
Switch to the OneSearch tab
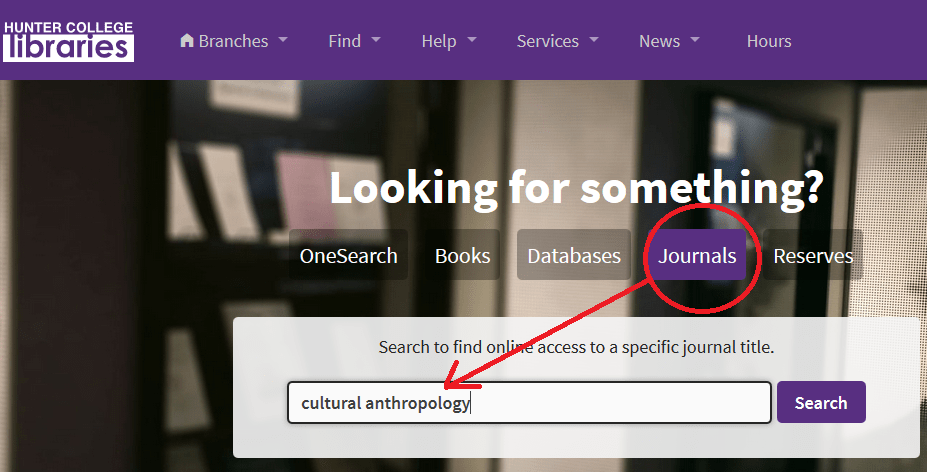(348, 255)
